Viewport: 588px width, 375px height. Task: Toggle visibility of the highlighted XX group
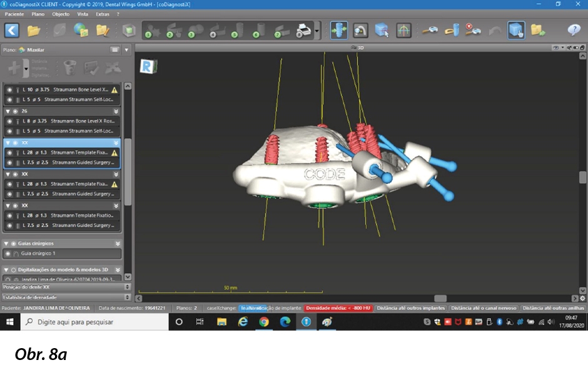point(16,142)
